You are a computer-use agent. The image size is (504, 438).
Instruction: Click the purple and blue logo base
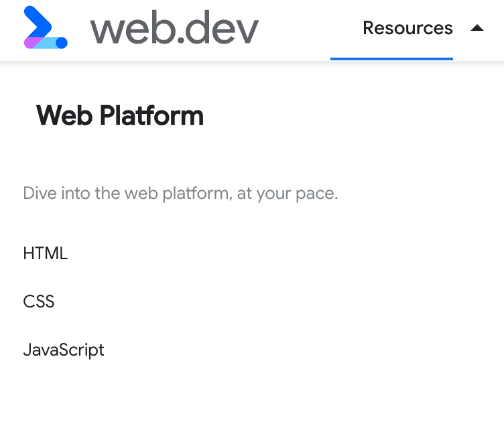[46, 43]
